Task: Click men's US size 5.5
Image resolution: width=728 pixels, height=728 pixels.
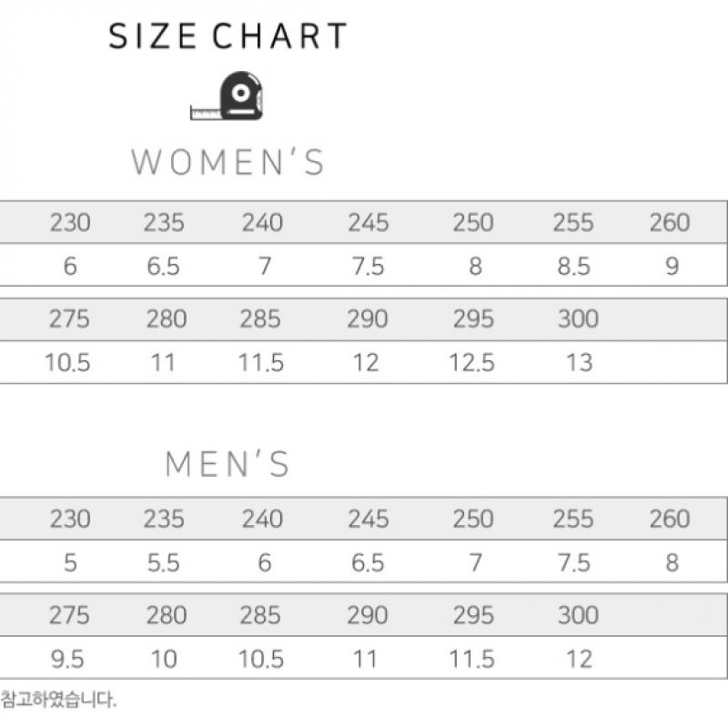Action: tap(164, 563)
